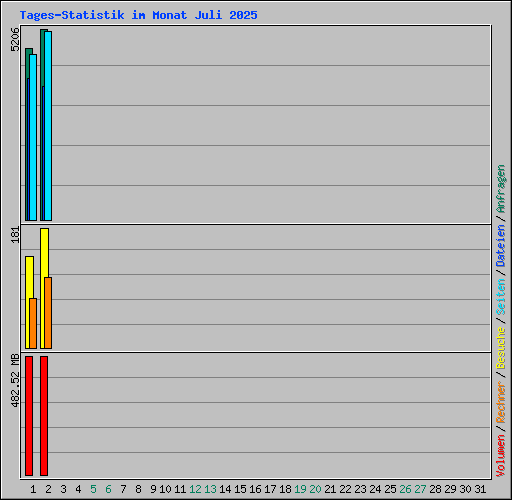
Task: Click the cyan Seiten legend label
Action: 501,297
